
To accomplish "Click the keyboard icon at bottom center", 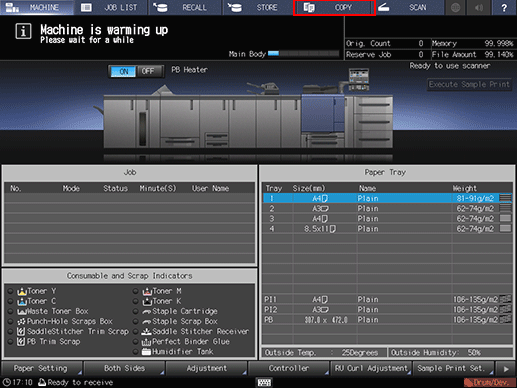I will click(264, 382).
